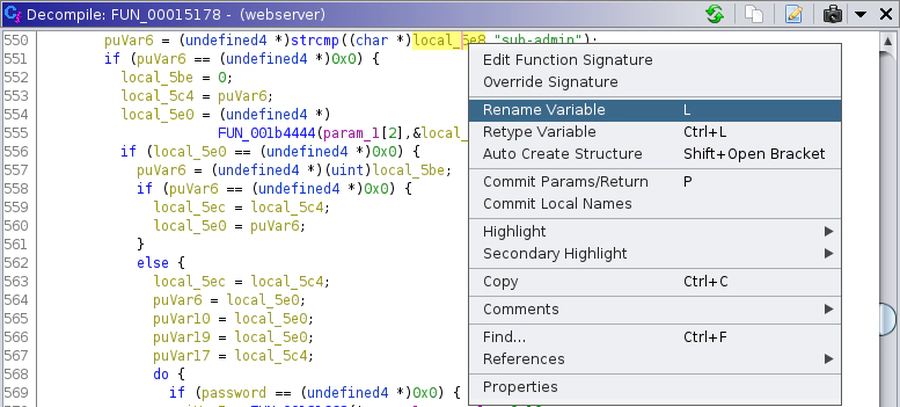Image resolution: width=900 pixels, height=407 pixels.
Task: Click Commit Params/Return entry
Action: (565, 182)
